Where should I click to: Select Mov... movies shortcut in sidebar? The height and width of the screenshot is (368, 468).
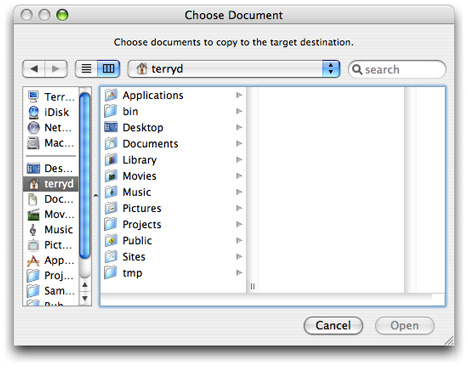pyautogui.click(x=52, y=214)
